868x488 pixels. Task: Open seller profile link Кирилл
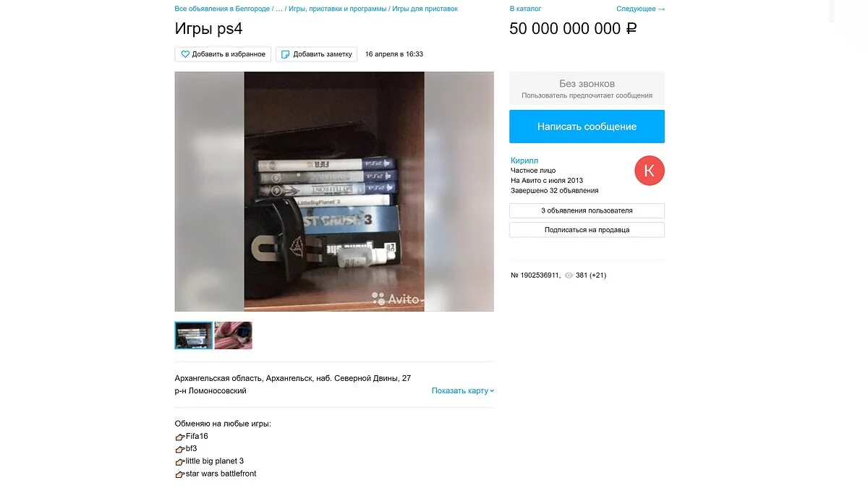tap(524, 160)
